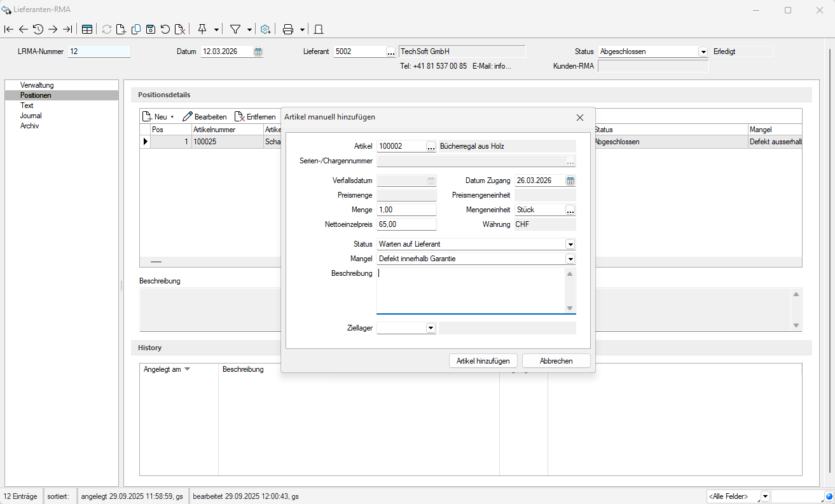Click into the Nettoeinzelpreis field

pyautogui.click(x=406, y=224)
